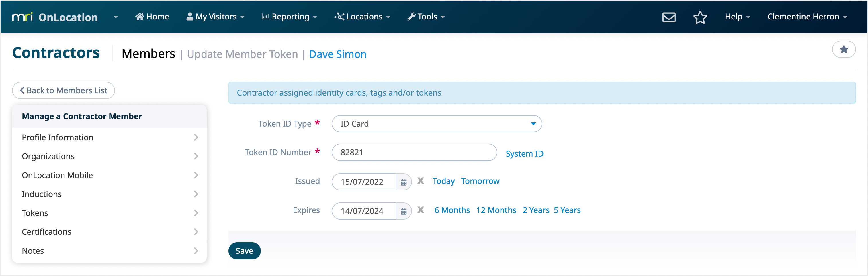Viewport: 868px width, 276px height.
Task: Open the Clementine Herron user menu
Action: [807, 17]
